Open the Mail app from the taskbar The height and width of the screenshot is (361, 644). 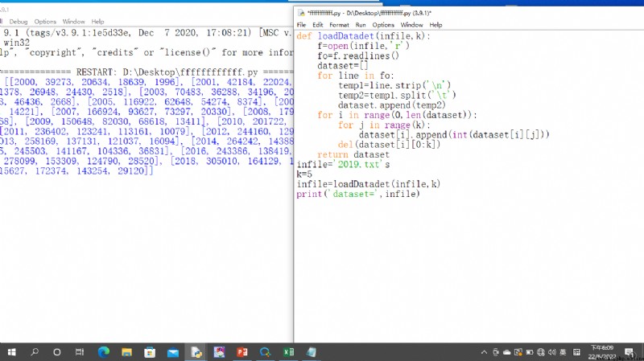coord(173,352)
